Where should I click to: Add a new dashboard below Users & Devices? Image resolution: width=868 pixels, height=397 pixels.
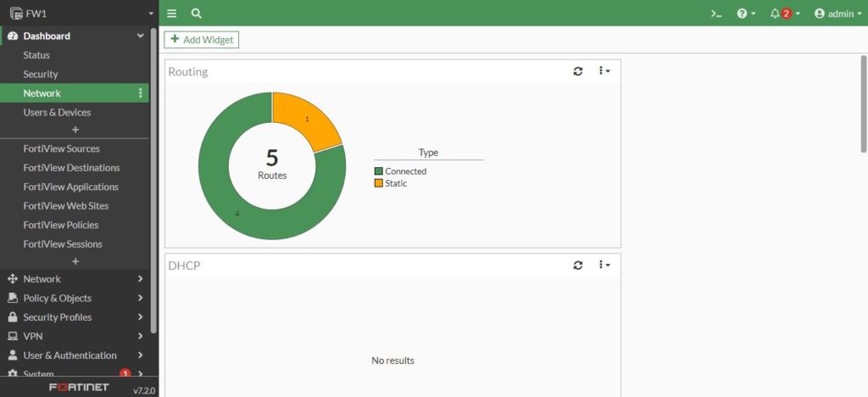(75, 130)
